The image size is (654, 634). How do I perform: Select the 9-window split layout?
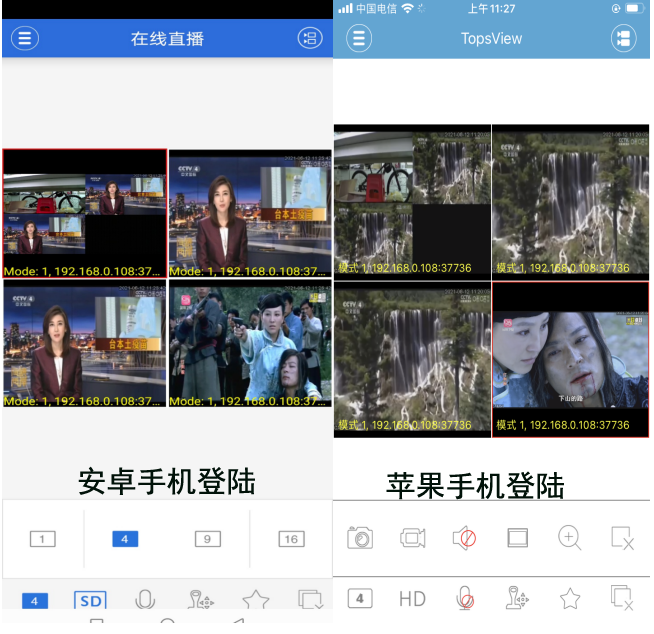207,539
